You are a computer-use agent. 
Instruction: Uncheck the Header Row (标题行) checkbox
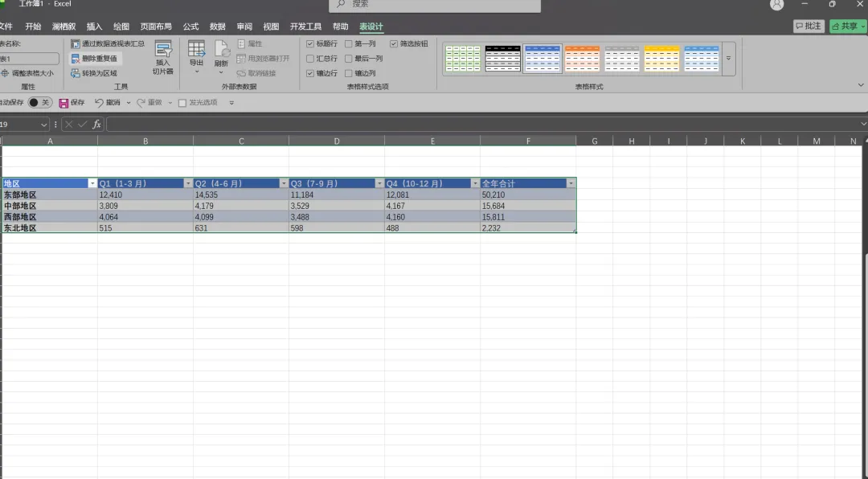pos(310,43)
